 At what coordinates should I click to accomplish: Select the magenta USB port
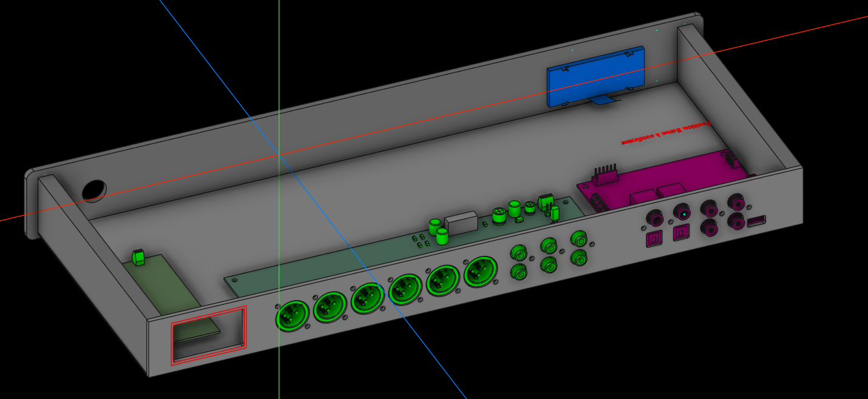[756, 223]
